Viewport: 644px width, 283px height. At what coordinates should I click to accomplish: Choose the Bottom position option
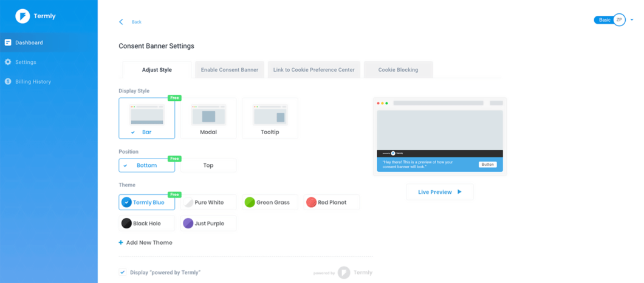click(146, 165)
